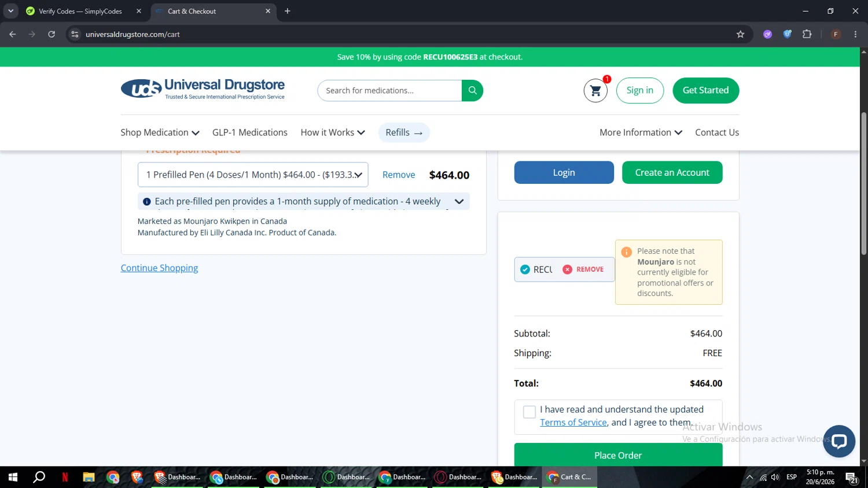Screen dimensions: 868x488
Task: Open a new browser tab
Action: pyautogui.click(x=288, y=11)
